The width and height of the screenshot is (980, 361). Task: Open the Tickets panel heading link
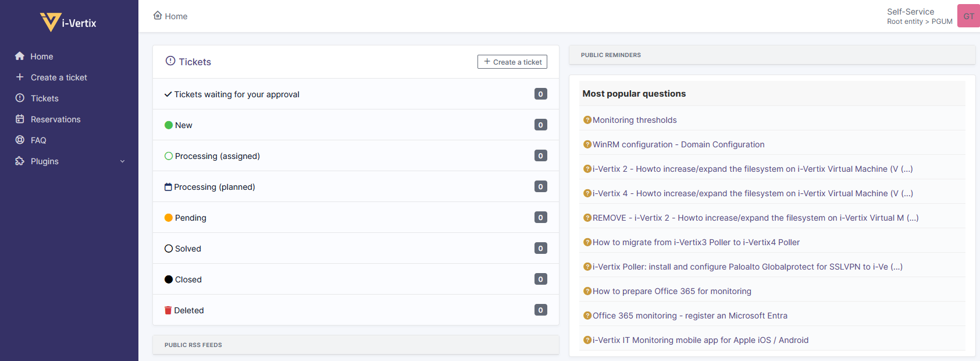[188, 62]
